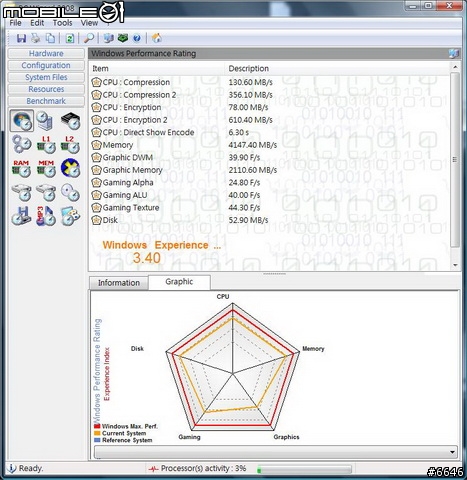Click the blue Reference System legend swatch
467x480 pixels.
[97, 440]
